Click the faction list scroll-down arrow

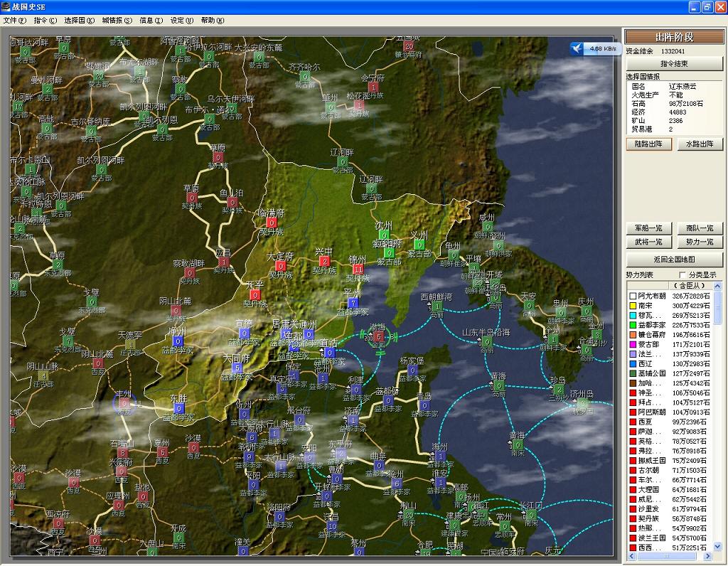[x=717, y=546]
